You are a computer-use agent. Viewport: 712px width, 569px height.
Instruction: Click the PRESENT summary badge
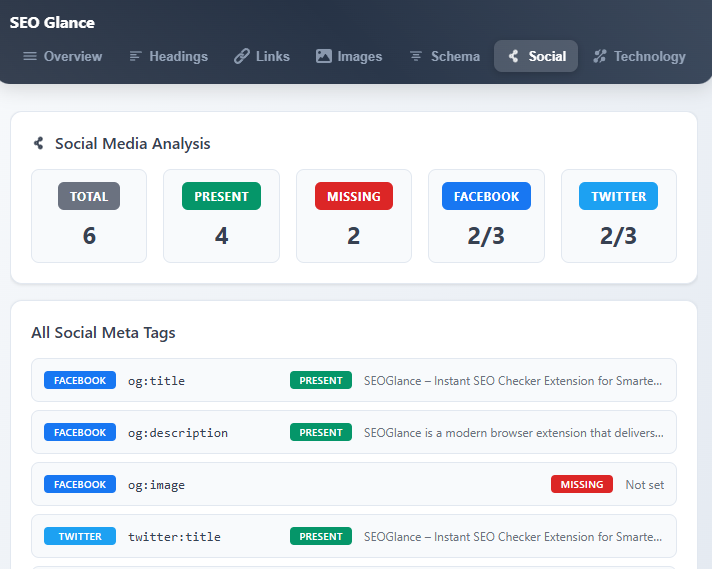tap(222, 196)
